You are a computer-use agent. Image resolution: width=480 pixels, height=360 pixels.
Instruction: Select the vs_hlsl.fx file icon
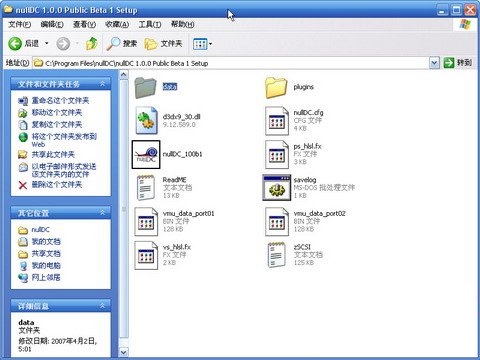pos(146,255)
